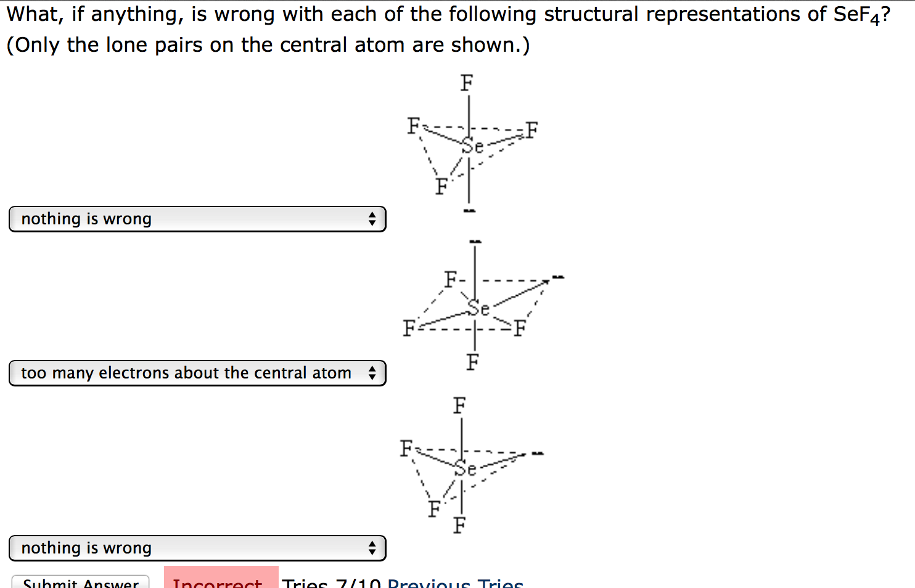Click the stepper arrows on the first dropdown
915x588 pixels.
tap(373, 219)
